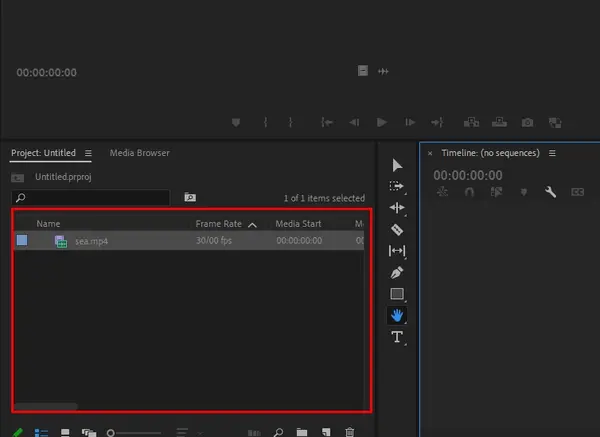
Task: Switch Project panel to List view
Action: tap(41, 433)
